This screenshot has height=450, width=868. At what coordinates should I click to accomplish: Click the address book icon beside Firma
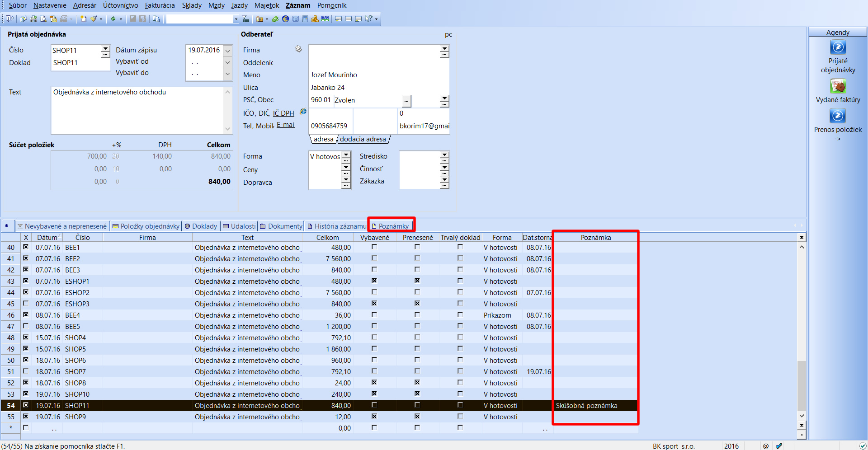[x=298, y=49]
